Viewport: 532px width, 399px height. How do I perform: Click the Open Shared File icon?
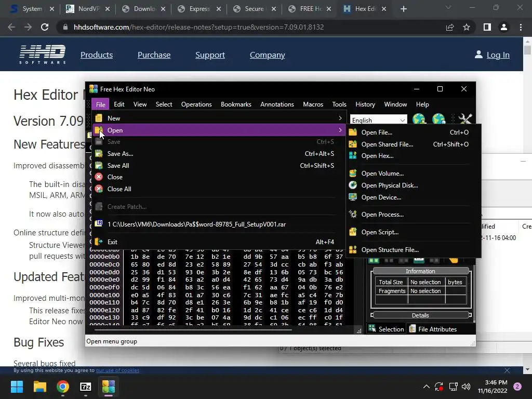tap(353, 144)
